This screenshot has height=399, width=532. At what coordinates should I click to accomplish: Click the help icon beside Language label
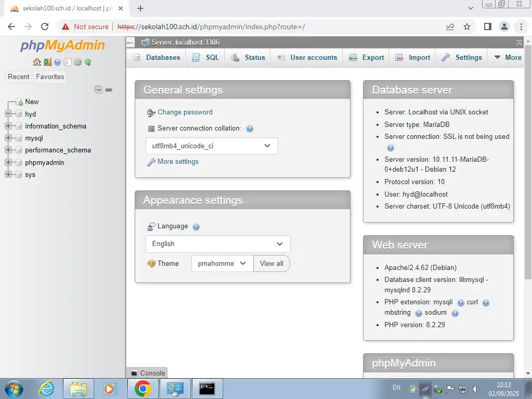pyautogui.click(x=196, y=227)
